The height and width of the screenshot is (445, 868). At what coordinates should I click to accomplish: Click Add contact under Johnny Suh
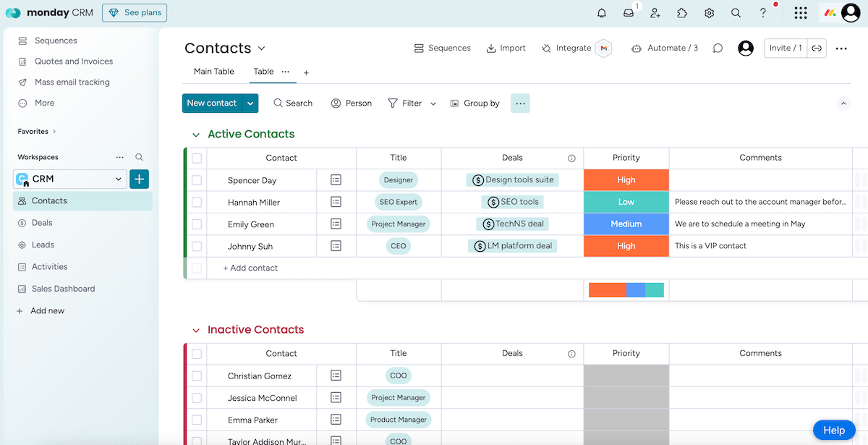click(250, 268)
